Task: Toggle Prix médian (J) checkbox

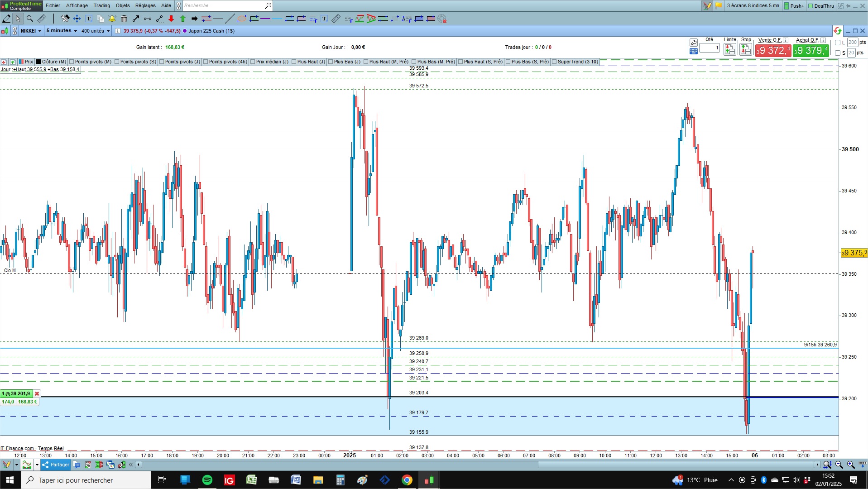Action: pyautogui.click(x=253, y=62)
